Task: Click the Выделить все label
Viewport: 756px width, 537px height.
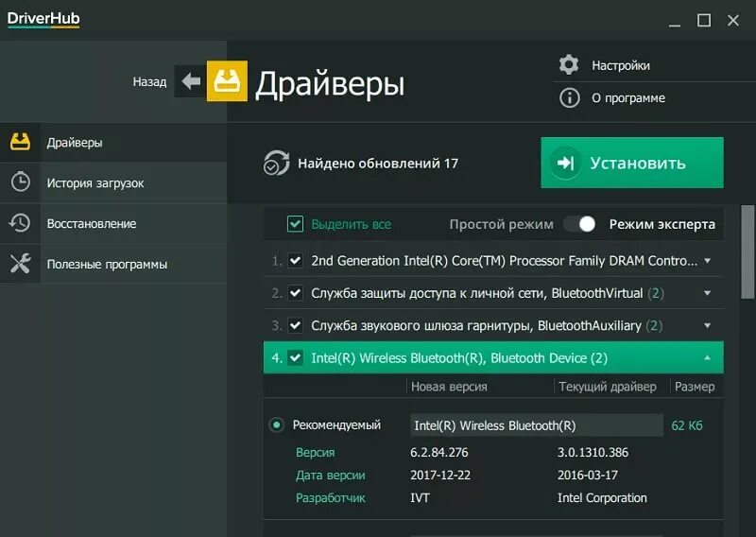Action: 351,224
